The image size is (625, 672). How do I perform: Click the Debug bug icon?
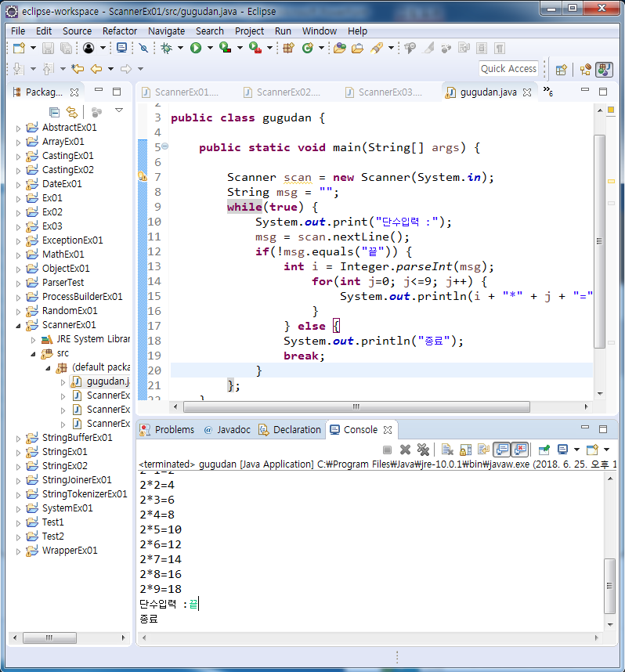[166, 48]
